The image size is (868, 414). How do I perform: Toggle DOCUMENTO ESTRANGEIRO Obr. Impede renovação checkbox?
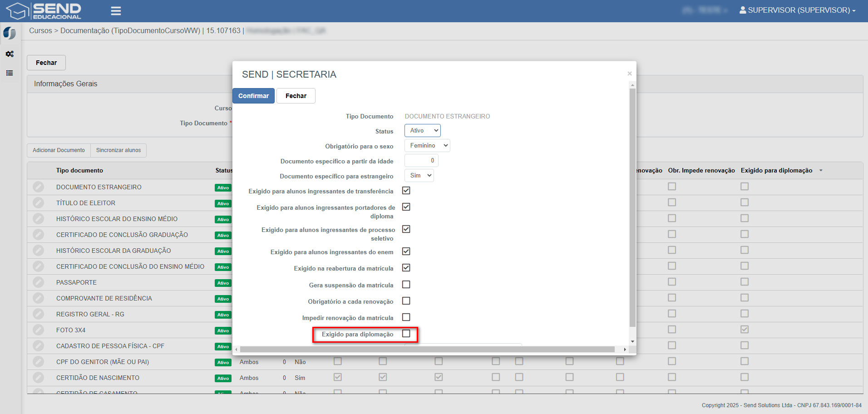672,187
